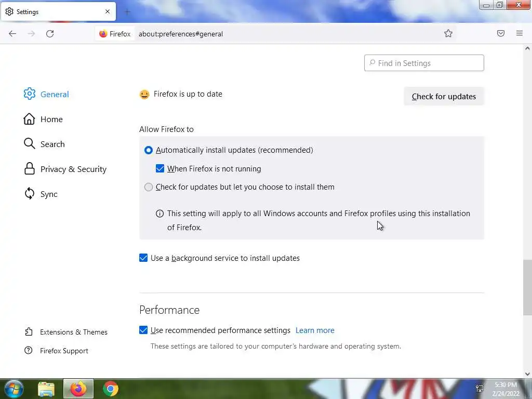Open the Firefox application menu
Image resolution: width=532 pixels, height=399 pixels.
(x=520, y=33)
